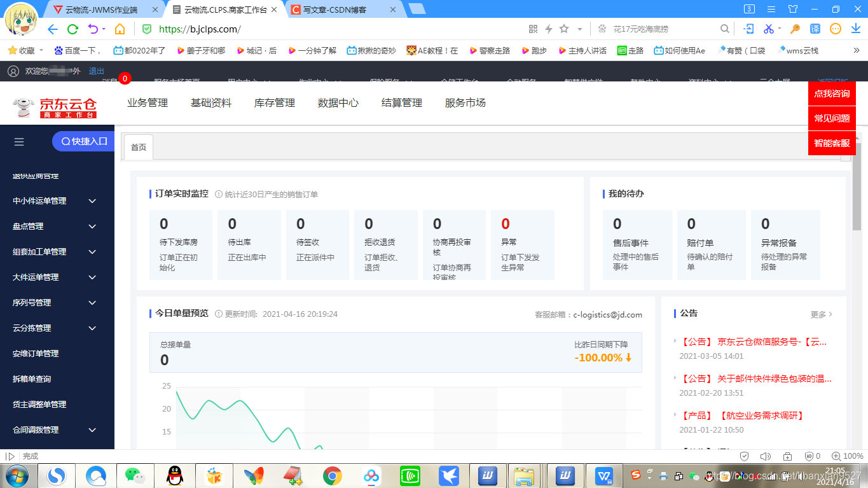Launch Chrome from the taskbar
868x488 pixels.
tap(332, 475)
